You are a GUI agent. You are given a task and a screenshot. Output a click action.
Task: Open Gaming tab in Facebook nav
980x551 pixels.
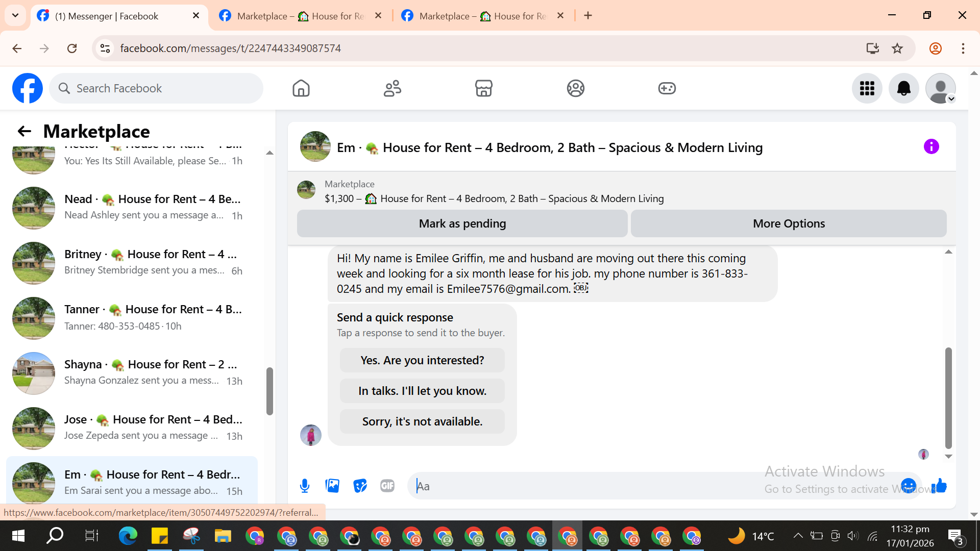[667, 88]
